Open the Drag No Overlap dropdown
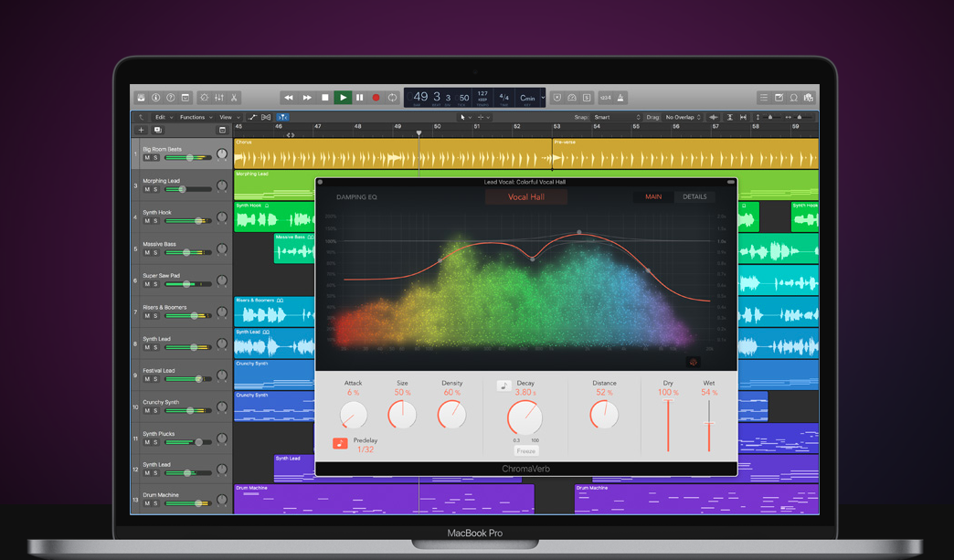 (x=683, y=117)
